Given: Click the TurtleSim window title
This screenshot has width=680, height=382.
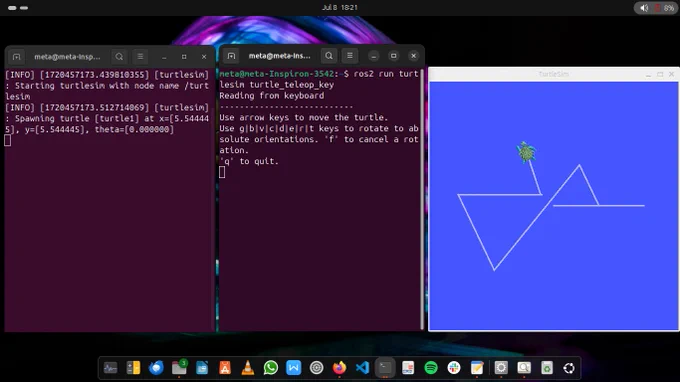Looking at the screenshot, I should coord(553,74).
